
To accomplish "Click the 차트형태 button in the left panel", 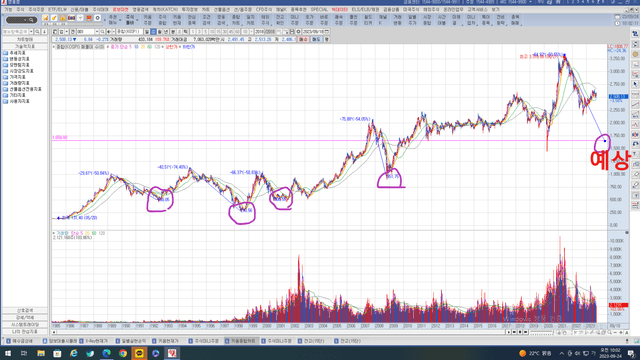I will 25,40.
